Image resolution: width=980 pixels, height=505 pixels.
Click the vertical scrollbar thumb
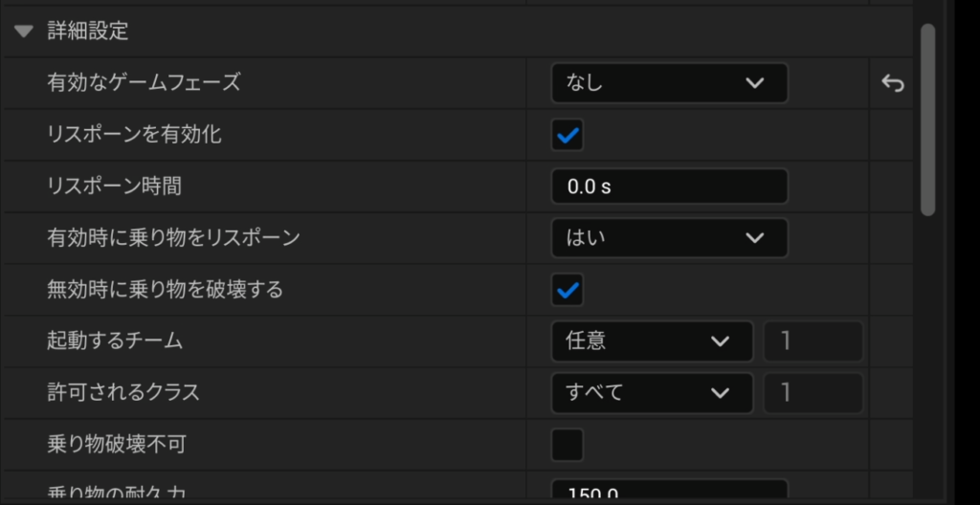coord(926,120)
